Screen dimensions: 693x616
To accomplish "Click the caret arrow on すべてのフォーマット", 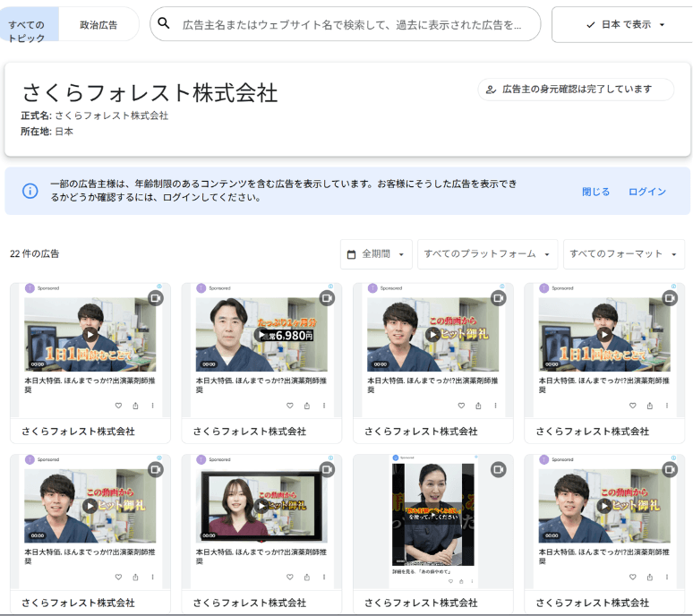I will 673,254.
